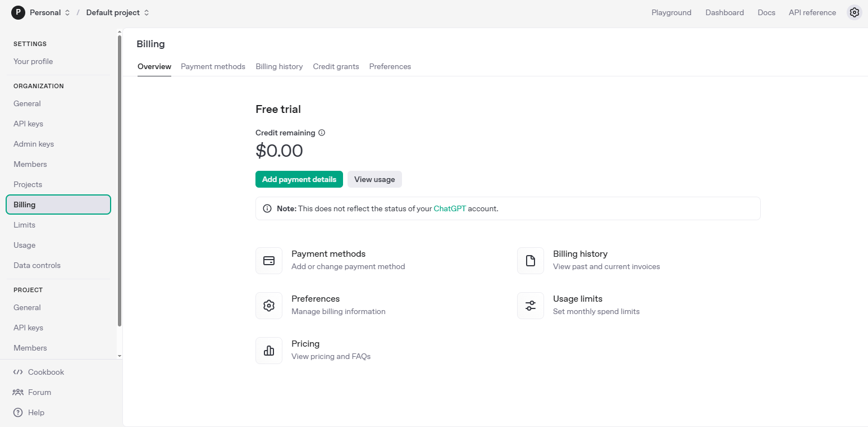Image resolution: width=868 pixels, height=427 pixels.
Task: Switch to the Billing history tab
Action: tap(279, 66)
